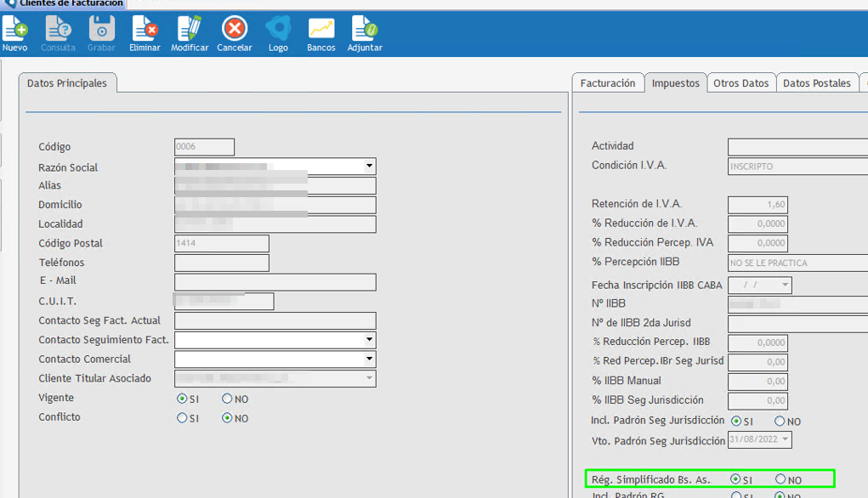
Task: Click % Reducción Percep. IVA field
Action: tap(757, 243)
